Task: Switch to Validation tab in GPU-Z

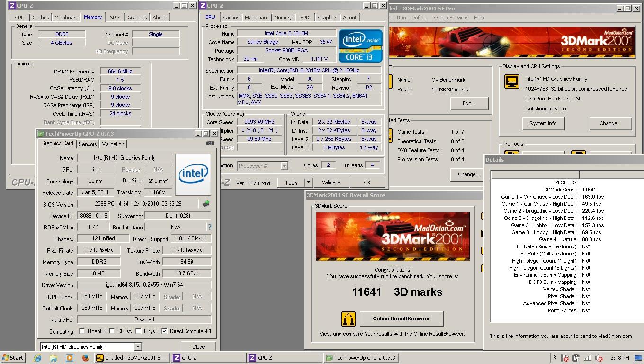Action: [x=113, y=144]
